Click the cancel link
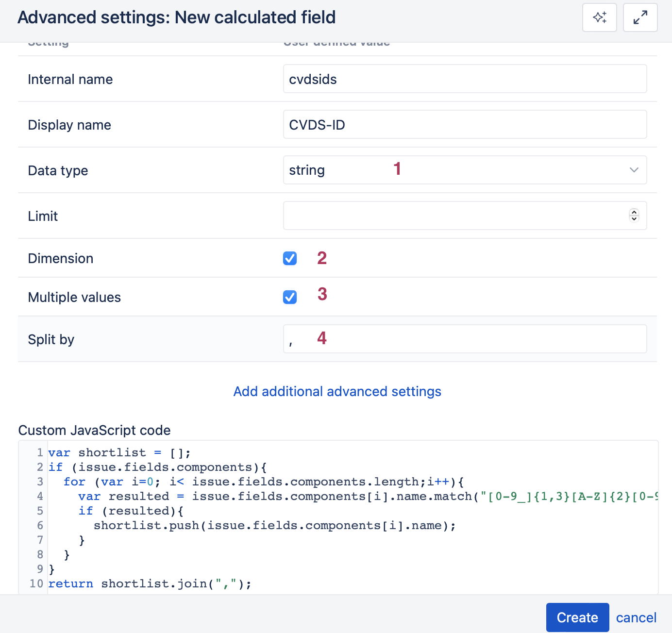Viewport: 672px width, 633px height. (x=636, y=617)
